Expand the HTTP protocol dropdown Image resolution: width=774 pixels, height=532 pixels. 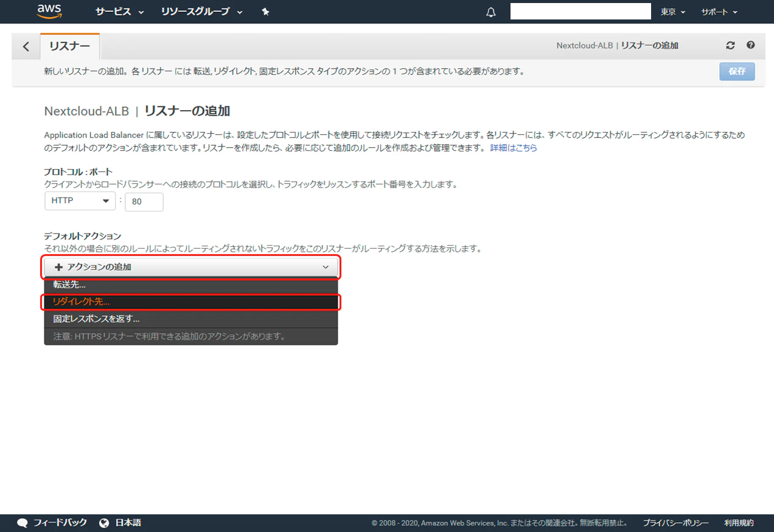(x=80, y=201)
